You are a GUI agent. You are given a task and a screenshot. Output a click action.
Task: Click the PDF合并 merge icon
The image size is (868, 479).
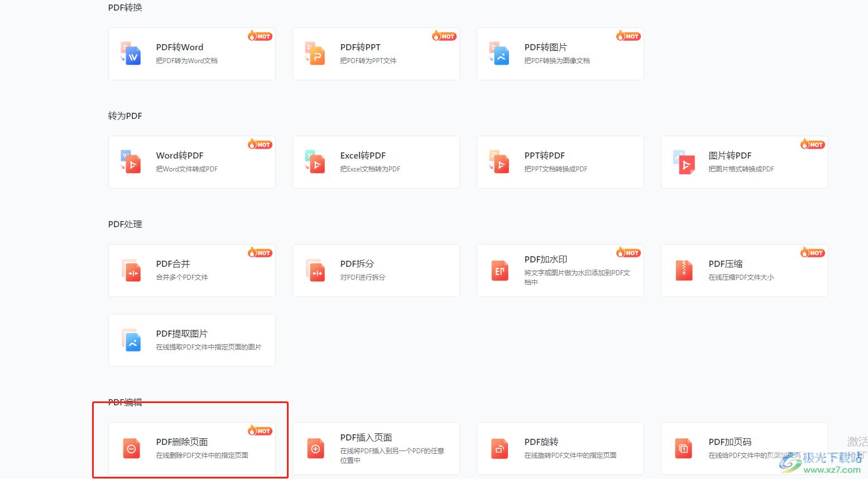click(x=131, y=270)
